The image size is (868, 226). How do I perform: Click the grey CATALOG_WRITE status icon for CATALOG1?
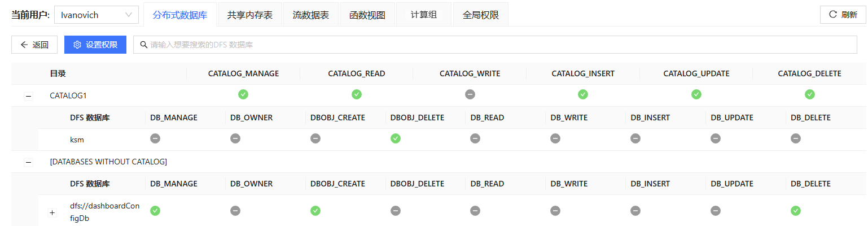tap(470, 94)
